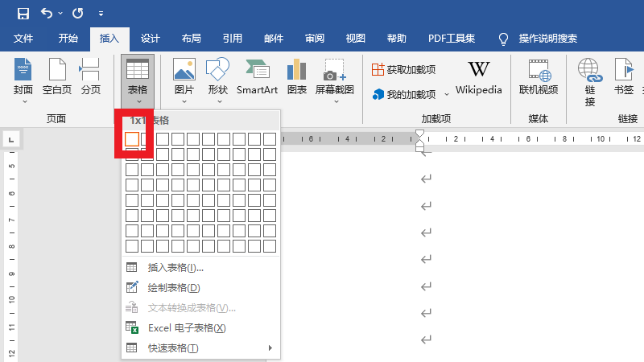
Task: Expand the 屏幕截图 dropdown arrow
Action: (x=336, y=101)
